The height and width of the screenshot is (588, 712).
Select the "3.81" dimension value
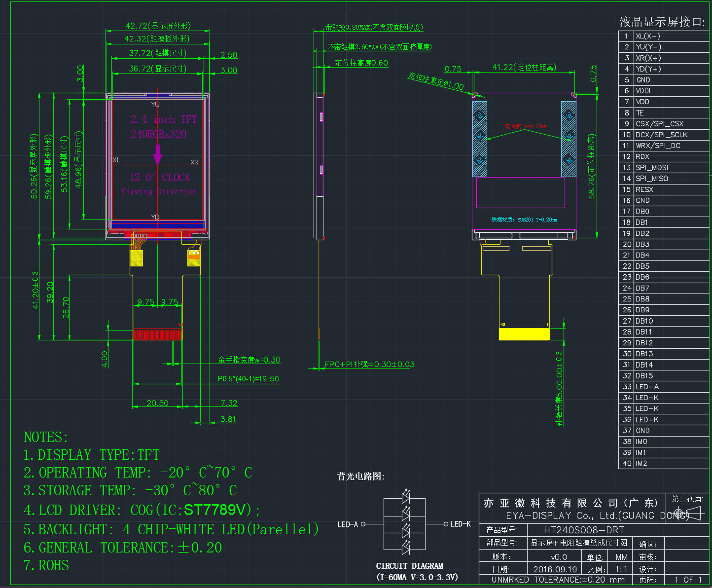coord(228,419)
